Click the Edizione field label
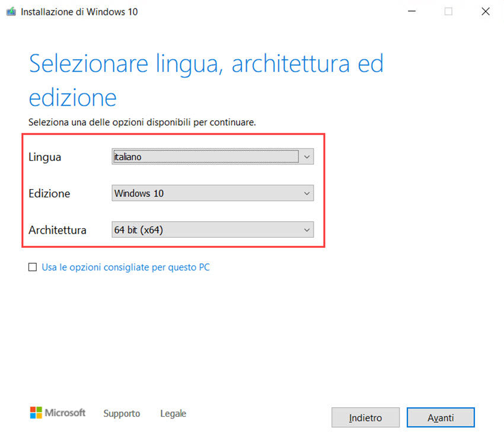The width and height of the screenshot is (504, 447). coord(49,193)
